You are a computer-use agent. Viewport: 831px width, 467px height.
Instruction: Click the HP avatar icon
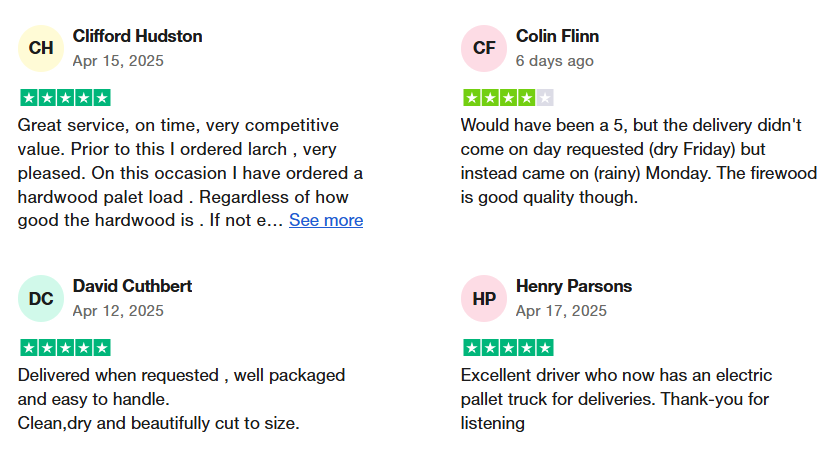point(484,298)
